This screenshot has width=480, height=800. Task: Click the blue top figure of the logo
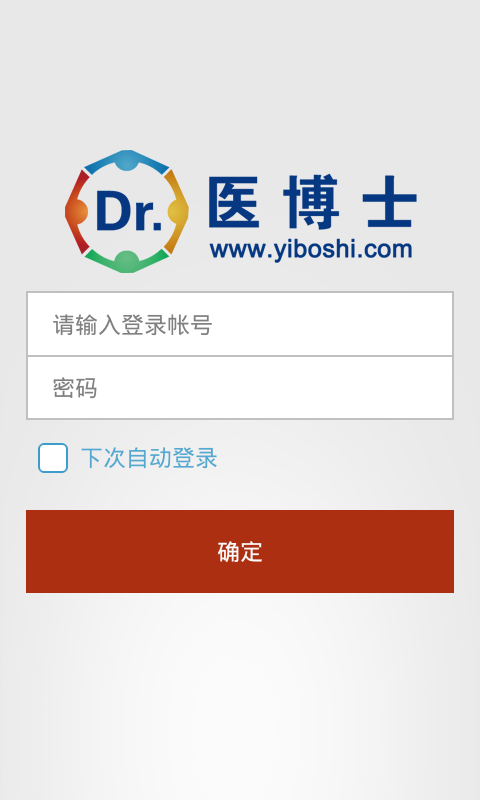coord(127,162)
